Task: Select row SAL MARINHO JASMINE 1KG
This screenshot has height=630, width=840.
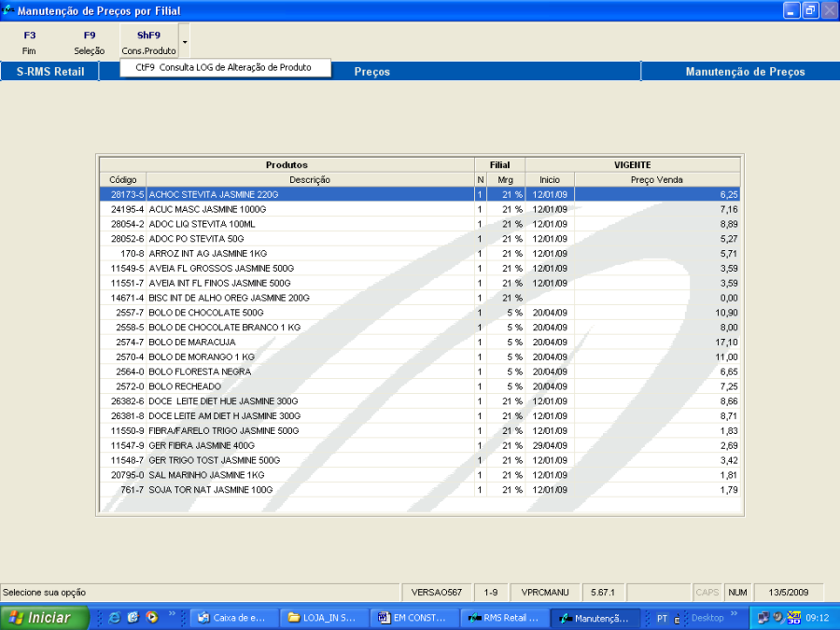Action: pos(420,475)
